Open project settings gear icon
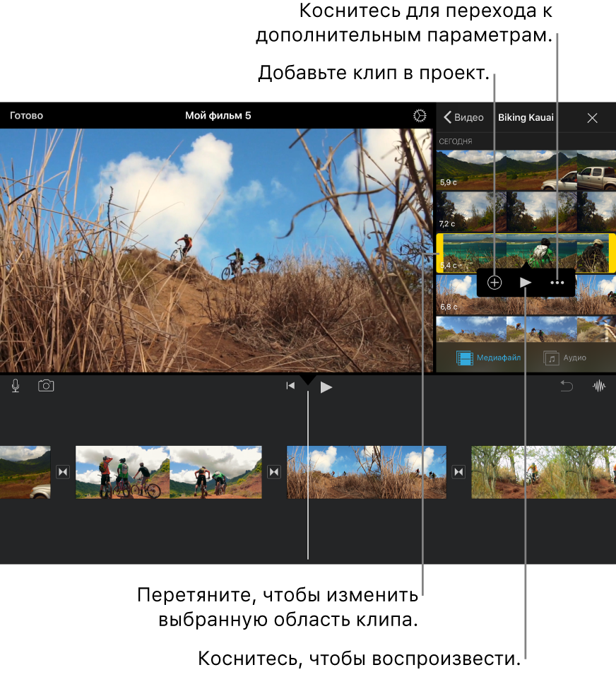This screenshot has width=616, height=677. point(420,116)
